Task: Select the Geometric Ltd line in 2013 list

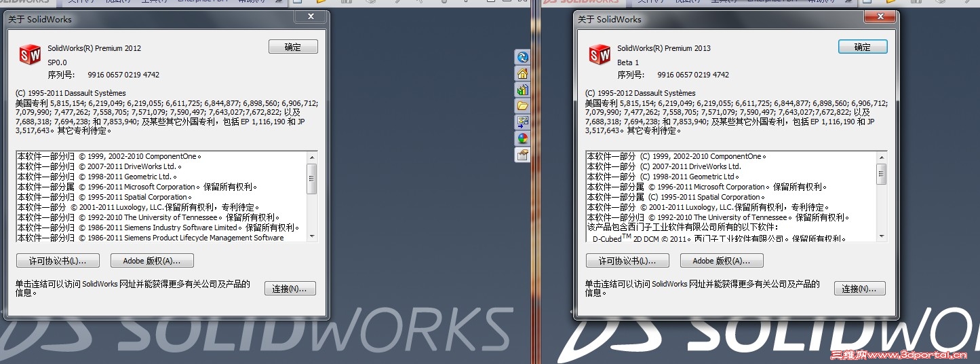Action: tap(663, 177)
